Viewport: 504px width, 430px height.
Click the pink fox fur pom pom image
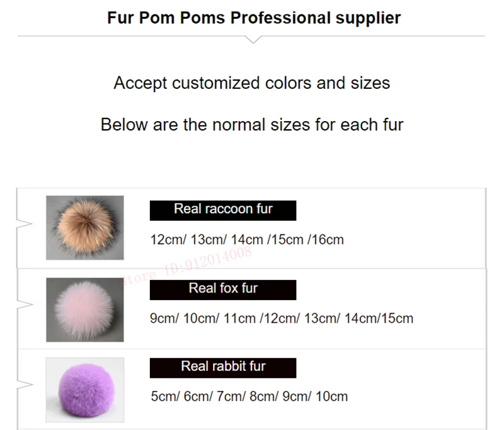click(85, 310)
